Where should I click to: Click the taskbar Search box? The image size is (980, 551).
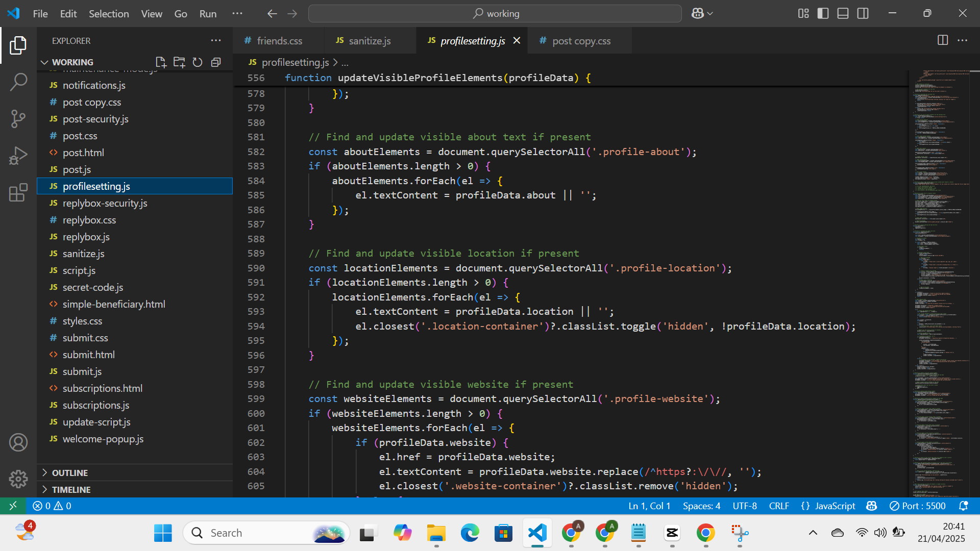[x=266, y=533]
